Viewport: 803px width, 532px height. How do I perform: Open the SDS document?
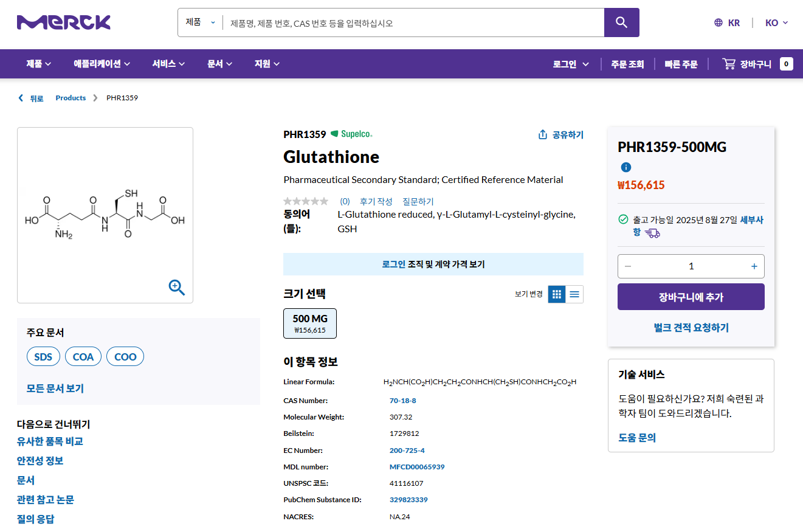click(x=43, y=357)
